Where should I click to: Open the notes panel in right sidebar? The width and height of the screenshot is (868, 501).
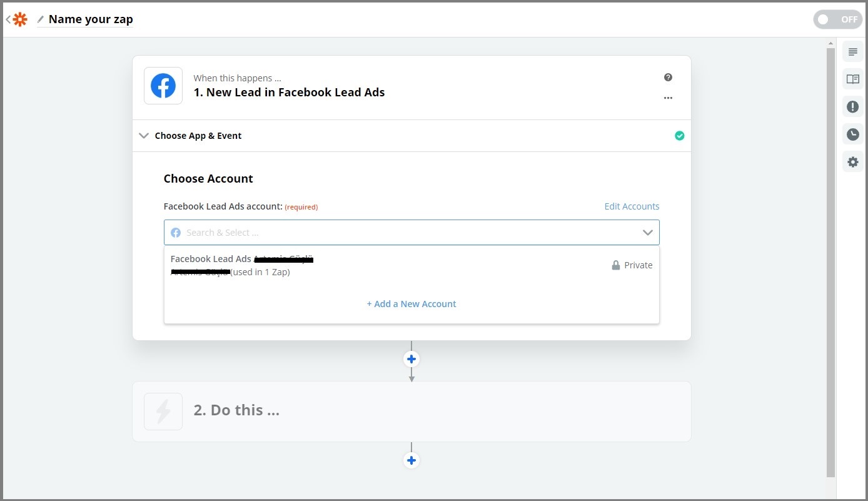pos(853,51)
